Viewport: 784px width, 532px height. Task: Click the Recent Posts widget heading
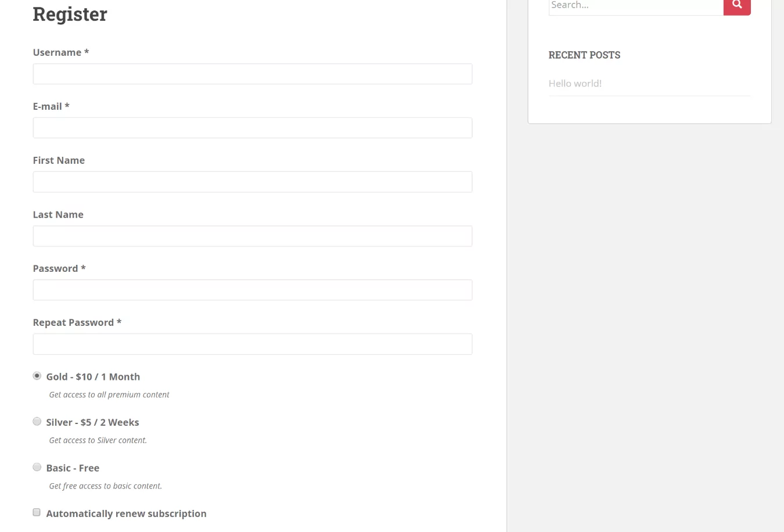click(x=584, y=55)
